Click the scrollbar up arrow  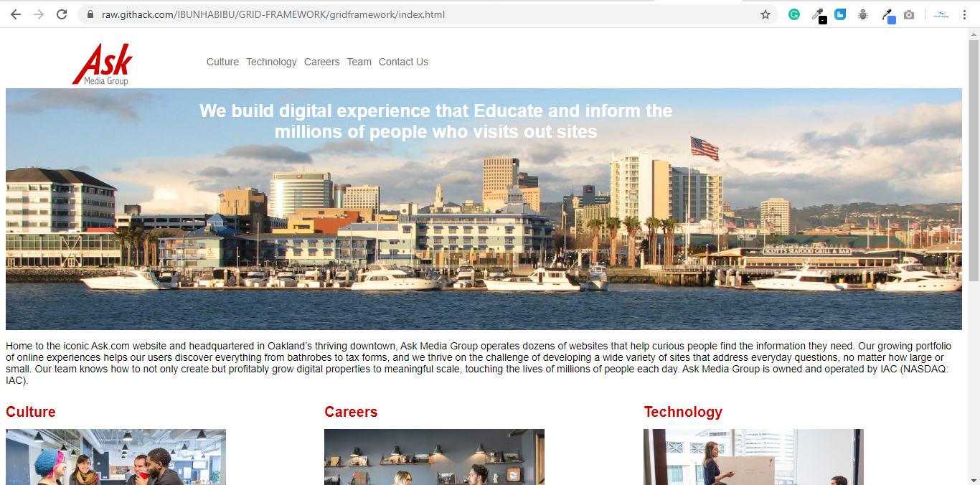[974, 34]
